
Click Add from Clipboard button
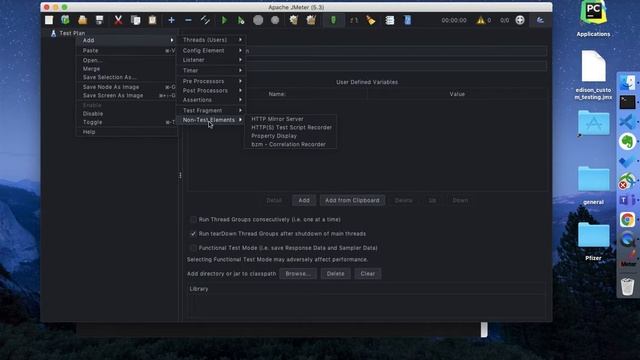[x=352, y=200]
